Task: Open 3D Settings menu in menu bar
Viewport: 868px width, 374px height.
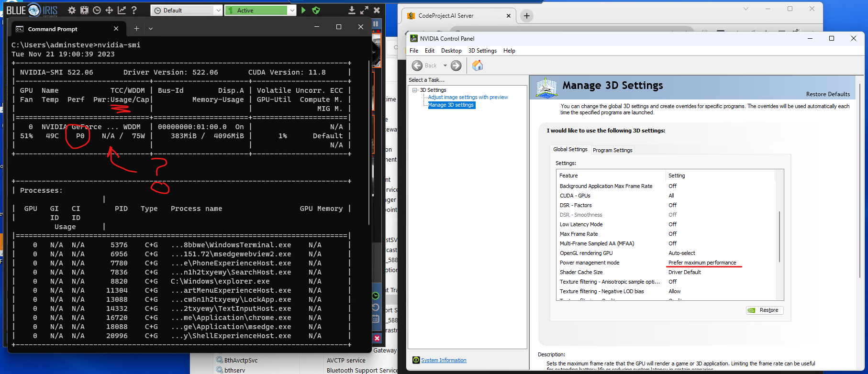Action: [482, 51]
